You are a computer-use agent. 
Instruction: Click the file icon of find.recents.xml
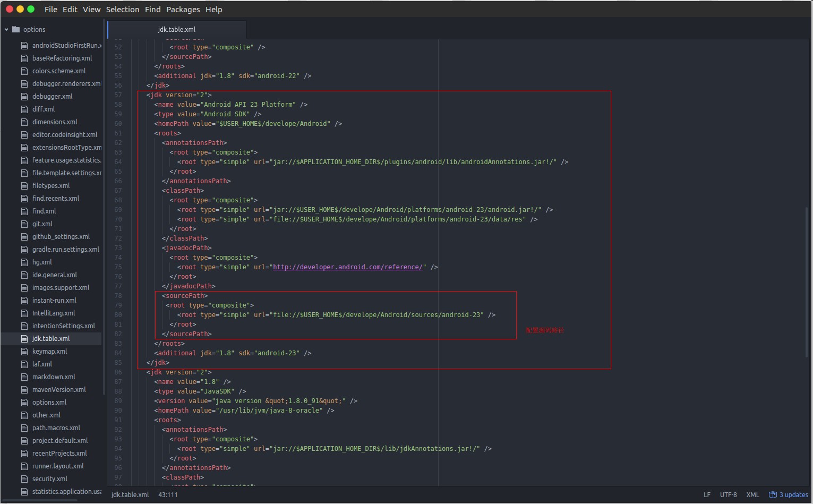(24, 199)
